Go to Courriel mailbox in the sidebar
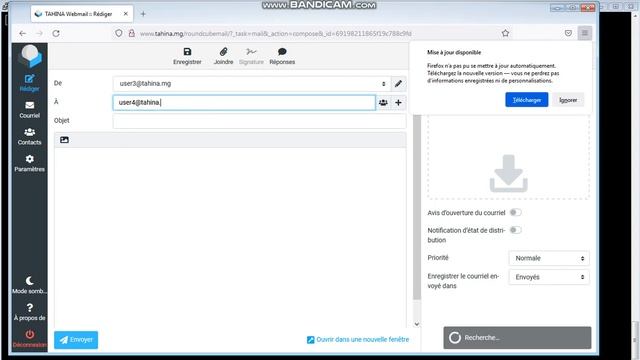Image resolution: width=640 pixels, height=360 pixels. 29,110
